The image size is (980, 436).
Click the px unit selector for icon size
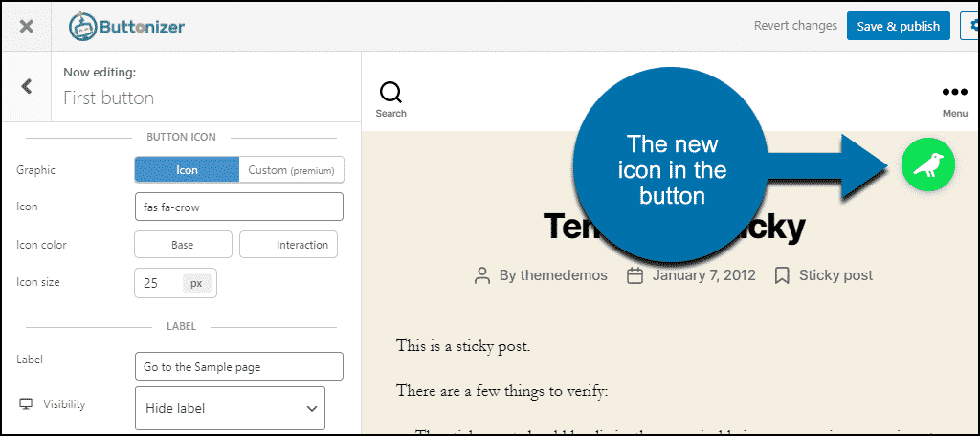196,283
